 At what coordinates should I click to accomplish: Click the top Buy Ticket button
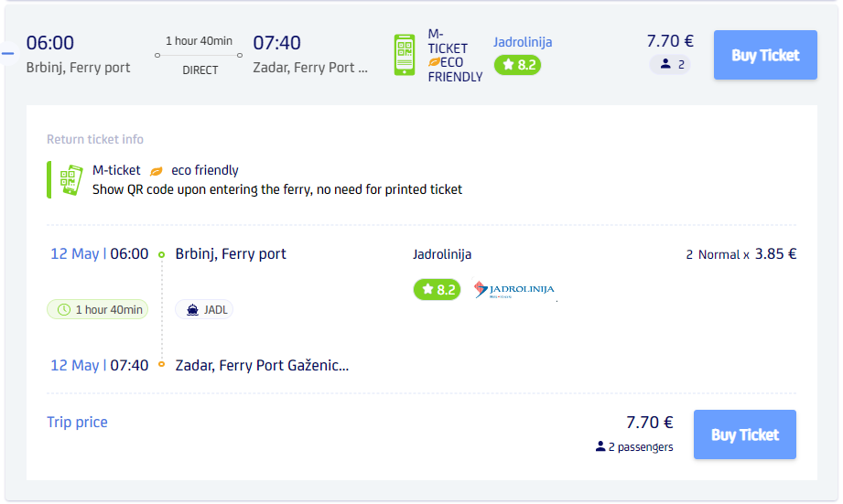(x=765, y=55)
